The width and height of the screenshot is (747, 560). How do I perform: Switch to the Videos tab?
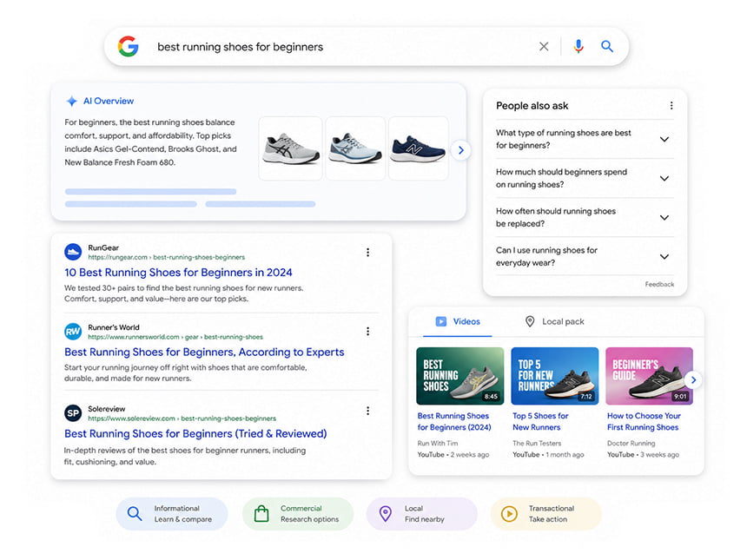point(458,321)
